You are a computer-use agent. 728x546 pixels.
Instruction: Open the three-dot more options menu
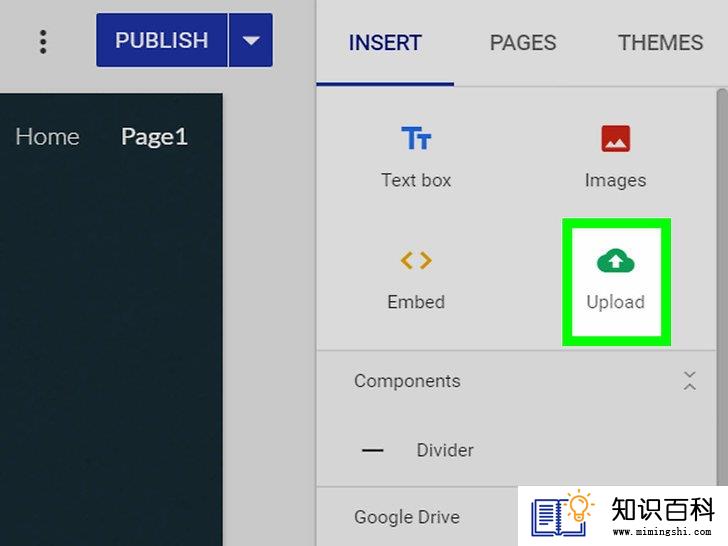pos(43,42)
